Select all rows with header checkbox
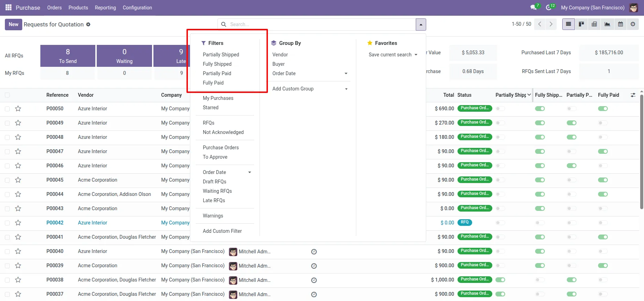 coord(7,95)
